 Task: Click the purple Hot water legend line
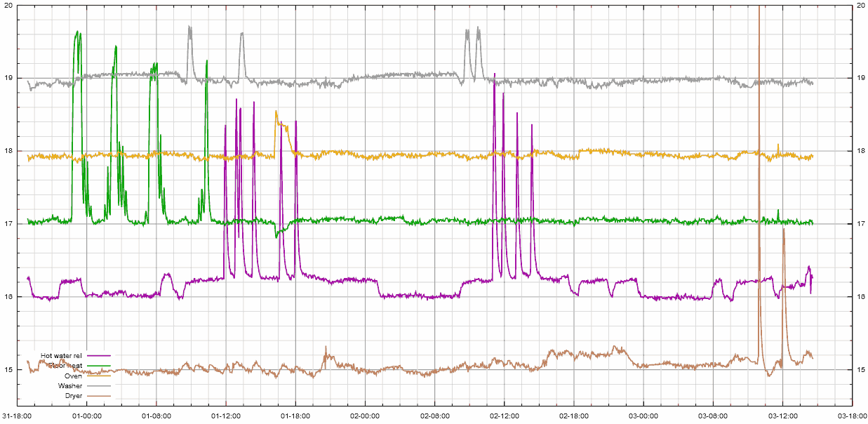click(99, 355)
